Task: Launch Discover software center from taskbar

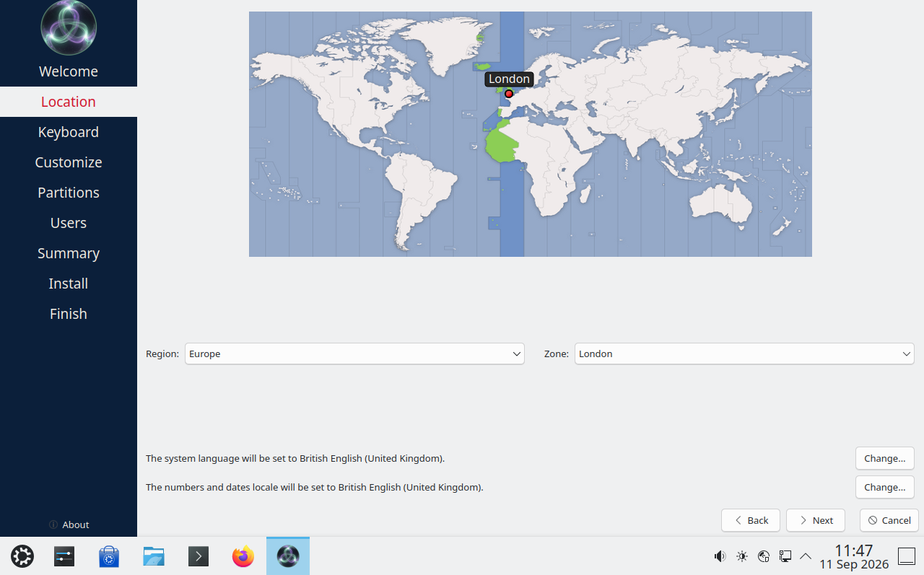Action: 109,556
